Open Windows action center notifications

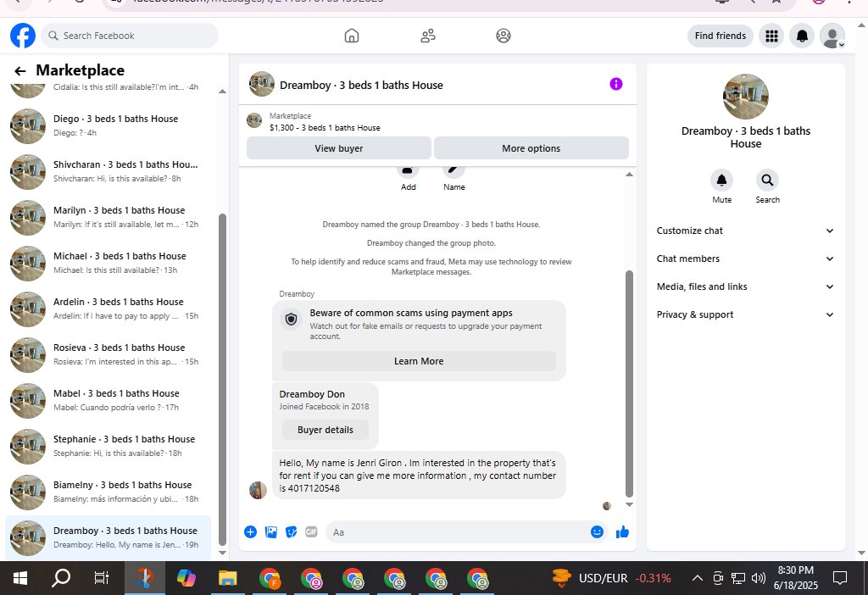point(840,578)
